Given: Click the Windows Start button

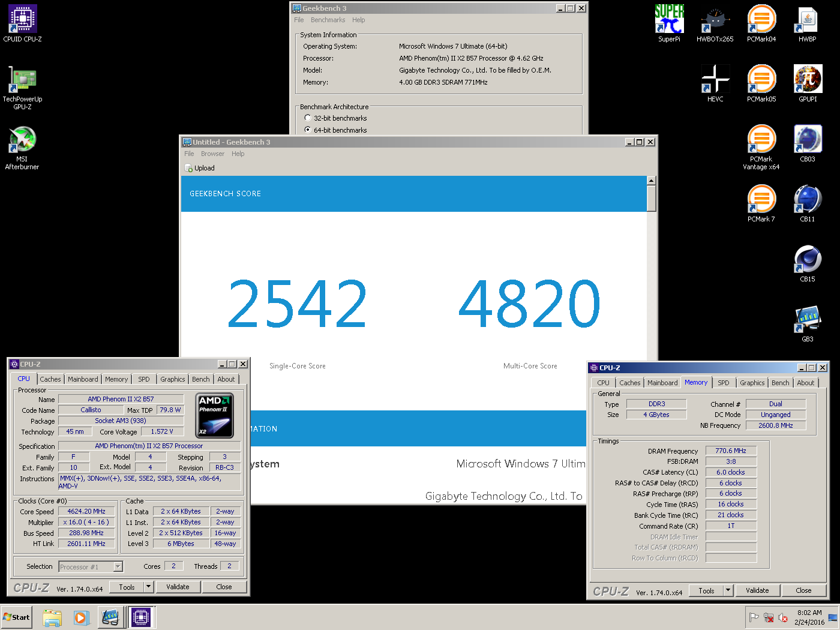Looking at the screenshot, I should tap(16, 617).
